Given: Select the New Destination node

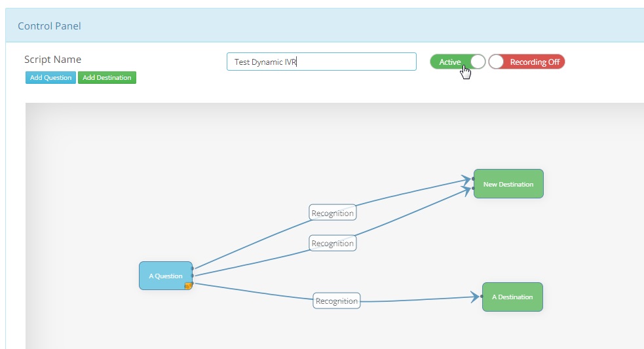Looking at the screenshot, I should 508,184.
